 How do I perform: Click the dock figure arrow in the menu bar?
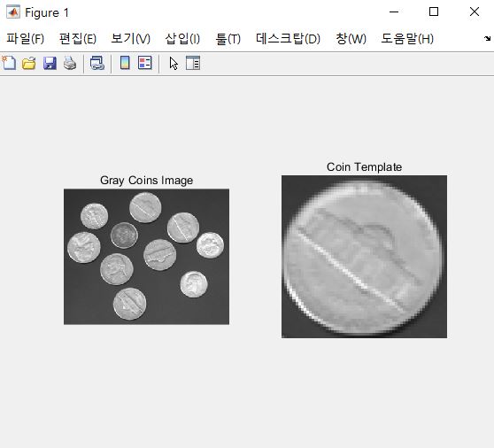pos(487,38)
